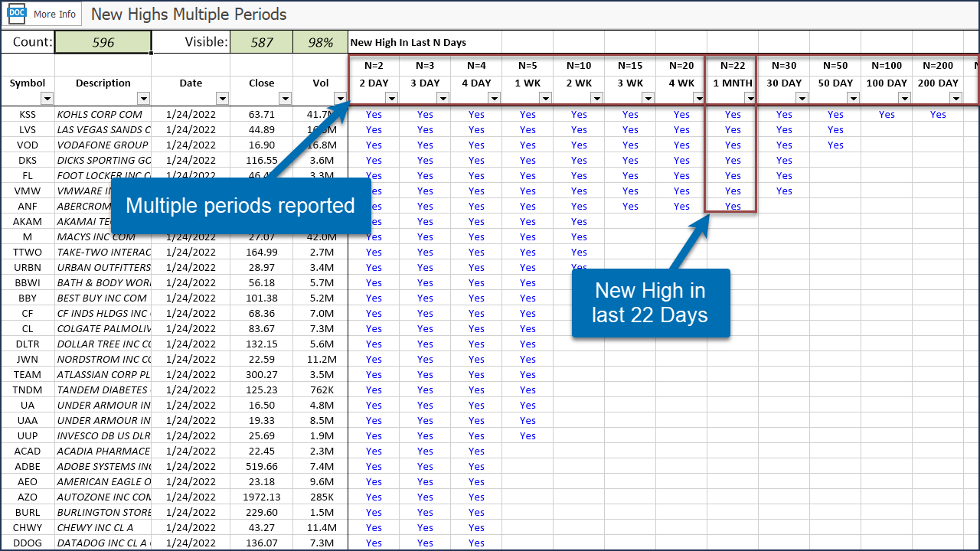980x551 pixels.
Task: Select the BBWI symbol cell
Action: click(x=28, y=283)
